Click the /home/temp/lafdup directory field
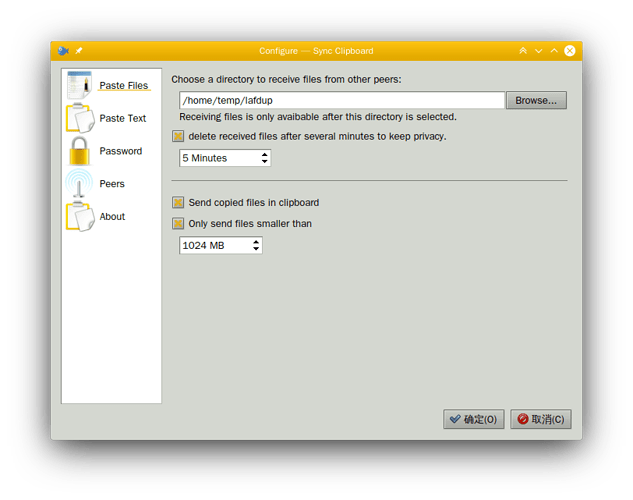Screen dimensions: 633x500 [x=341, y=100]
